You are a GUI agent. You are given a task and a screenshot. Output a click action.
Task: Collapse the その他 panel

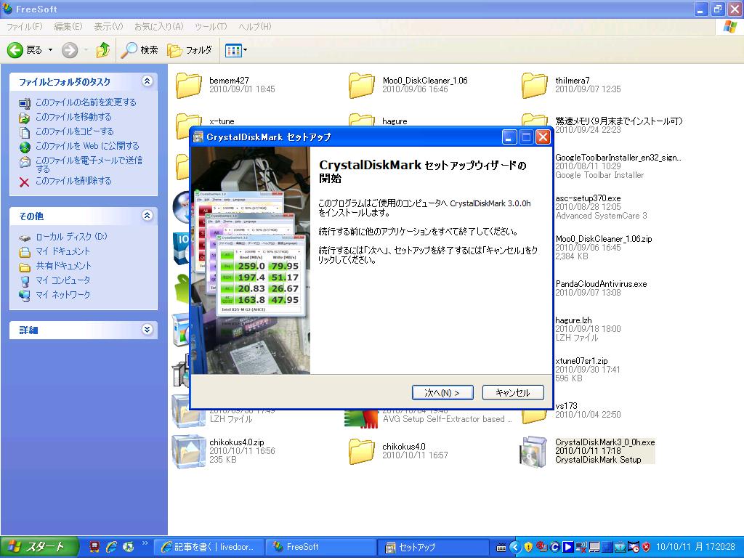(x=147, y=216)
